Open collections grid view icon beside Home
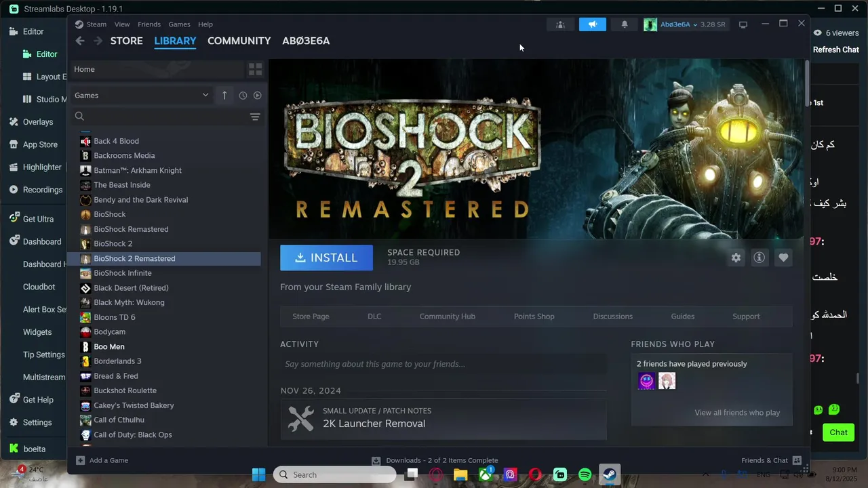The width and height of the screenshot is (868, 488). pos(255,69)
